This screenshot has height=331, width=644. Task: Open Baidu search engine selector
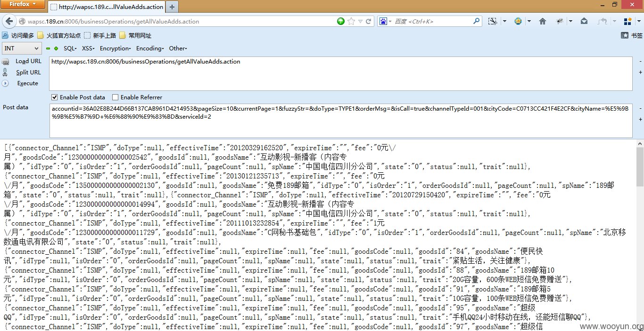(x=384, y=21)
